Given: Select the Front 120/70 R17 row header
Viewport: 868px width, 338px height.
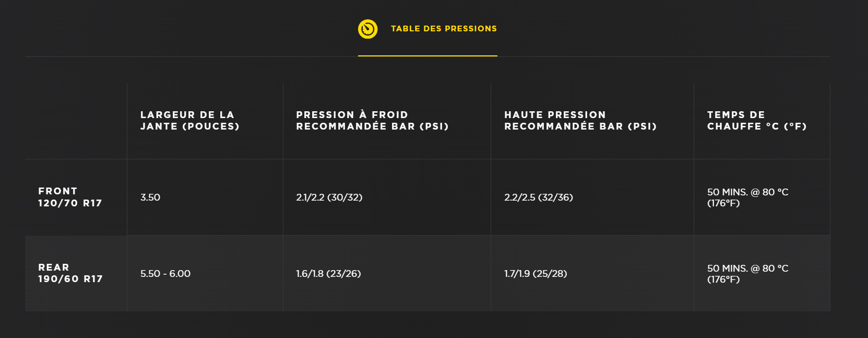Looking at the screenshot, I should click(70, 197).
